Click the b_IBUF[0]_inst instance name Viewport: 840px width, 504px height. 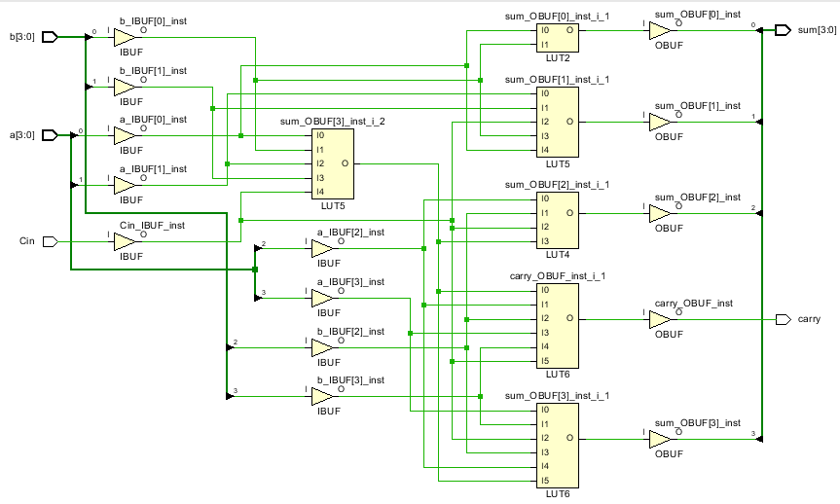click(153, 21)
